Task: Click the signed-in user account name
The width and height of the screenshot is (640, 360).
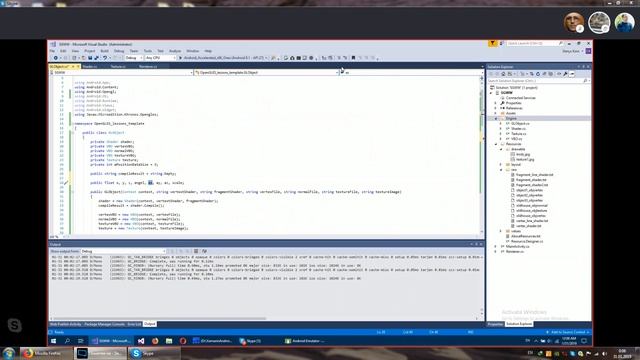Action: click(571, 51)
